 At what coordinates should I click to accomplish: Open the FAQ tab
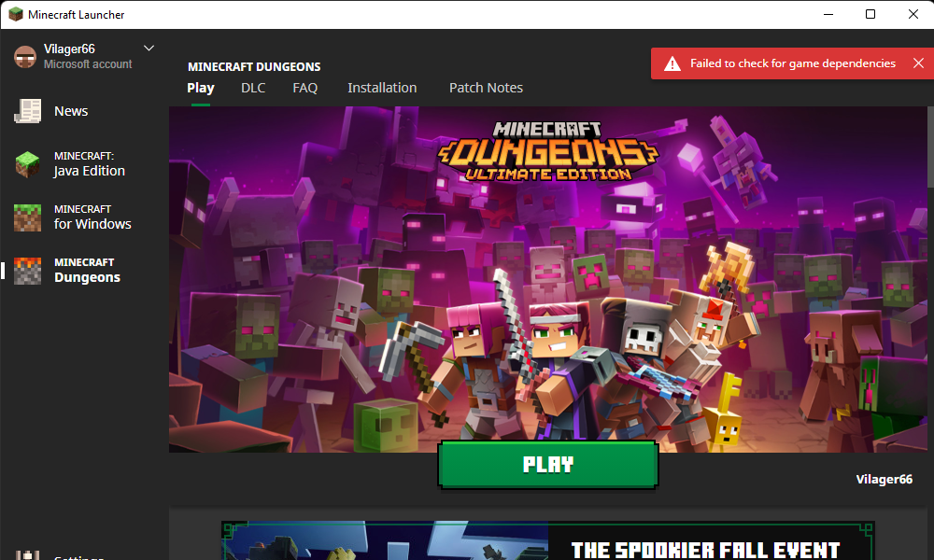305,88
